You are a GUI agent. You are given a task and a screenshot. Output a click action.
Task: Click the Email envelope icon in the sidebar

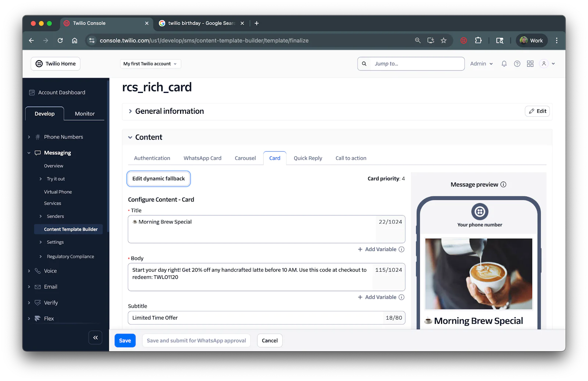click(x=37, y=287)
